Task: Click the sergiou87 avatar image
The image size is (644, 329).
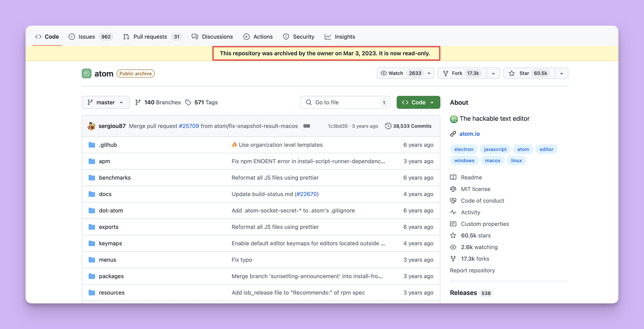Action: point(92,126)
